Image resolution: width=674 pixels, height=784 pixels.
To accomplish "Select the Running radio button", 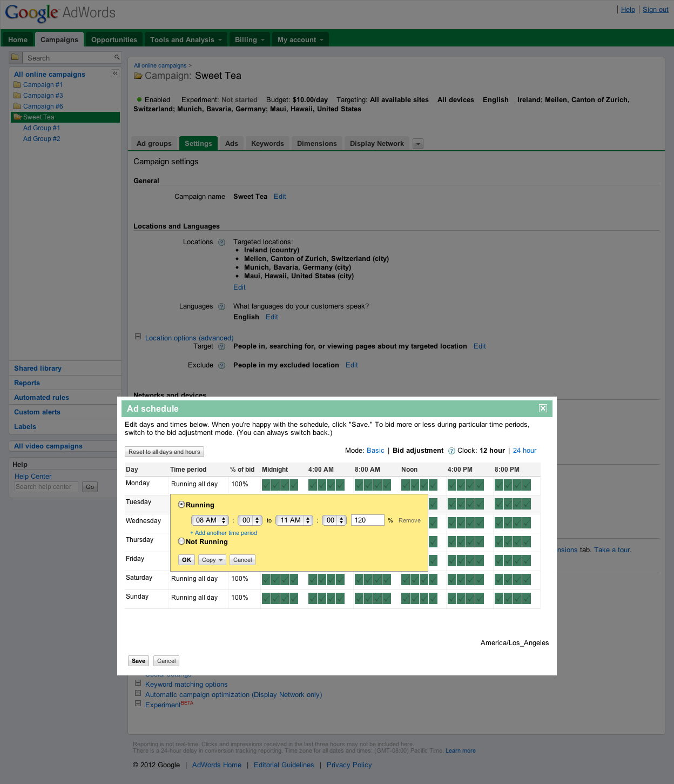I will (181, 505).
